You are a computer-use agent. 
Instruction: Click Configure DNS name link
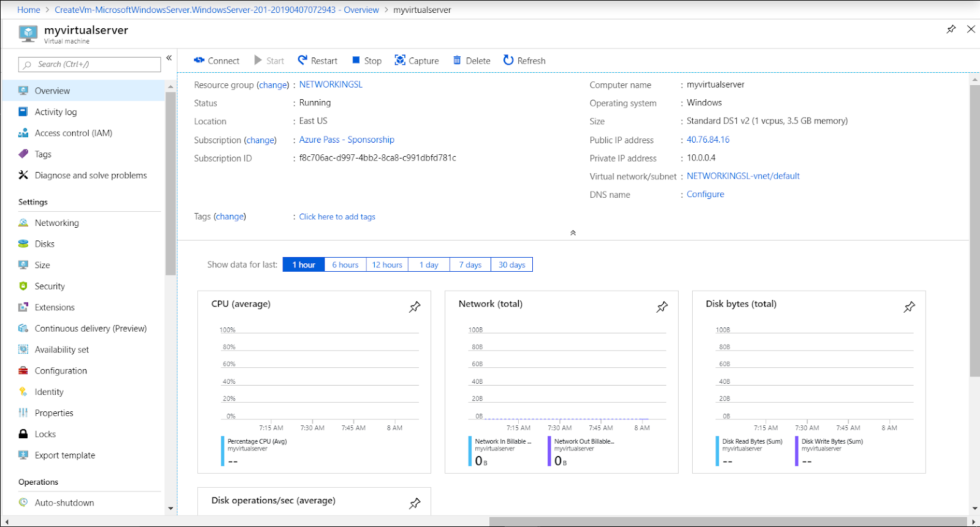click(x=705, y=194)
